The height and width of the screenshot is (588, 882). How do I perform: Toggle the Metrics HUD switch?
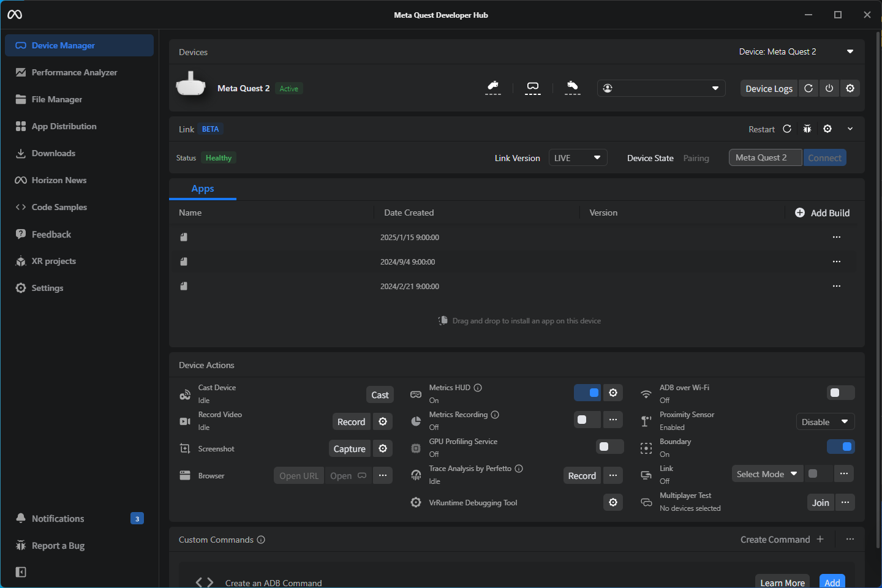(587, 393)
